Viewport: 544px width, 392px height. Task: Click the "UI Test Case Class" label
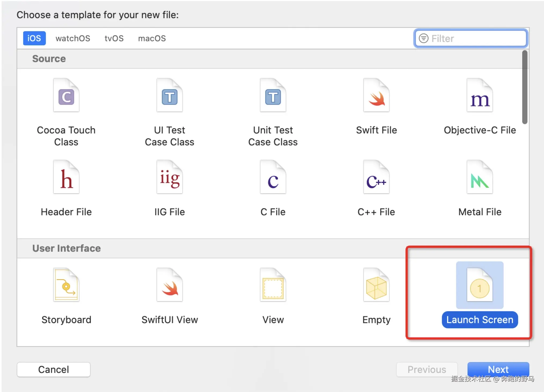click(170, 136)
